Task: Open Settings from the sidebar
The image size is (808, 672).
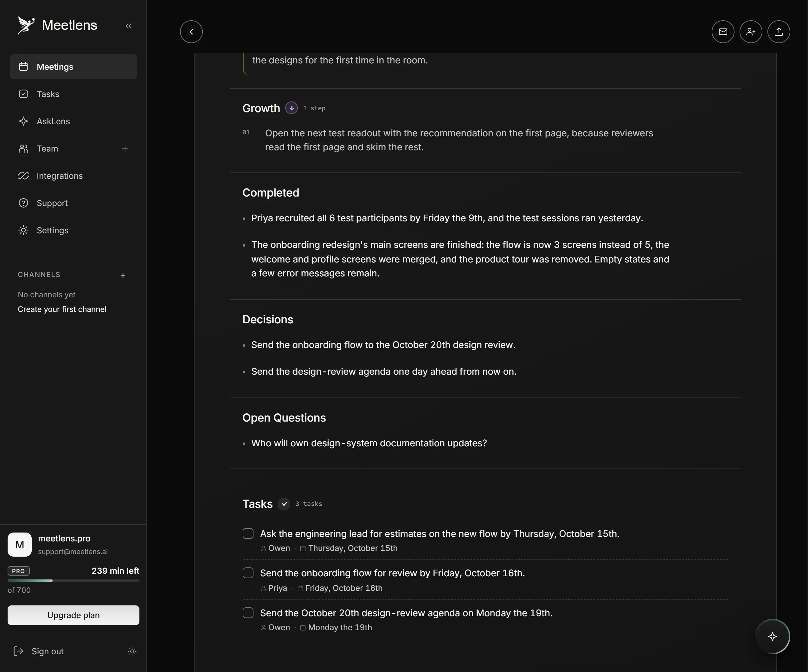Action: coord(74,230)
